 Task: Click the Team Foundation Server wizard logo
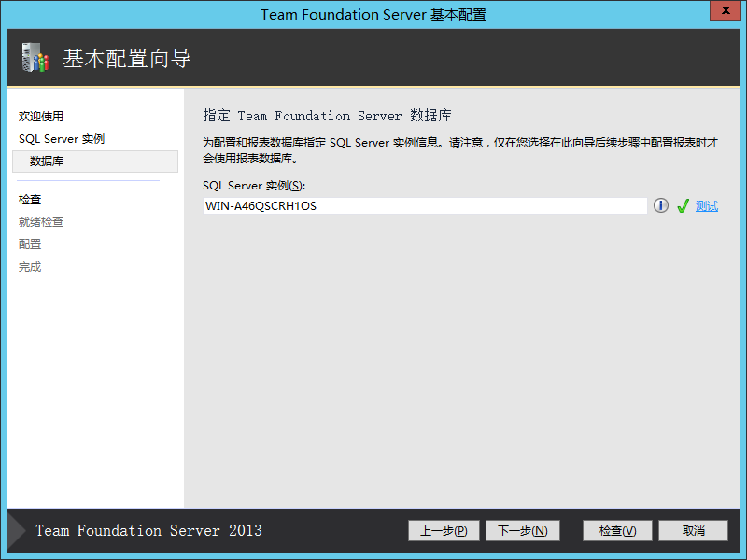point(35,58)
